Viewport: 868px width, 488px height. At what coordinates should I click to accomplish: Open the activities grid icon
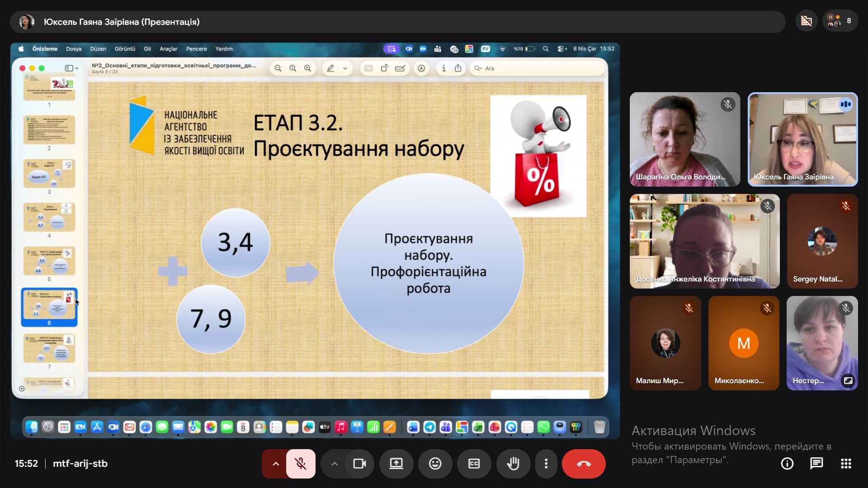click(846, 464)
